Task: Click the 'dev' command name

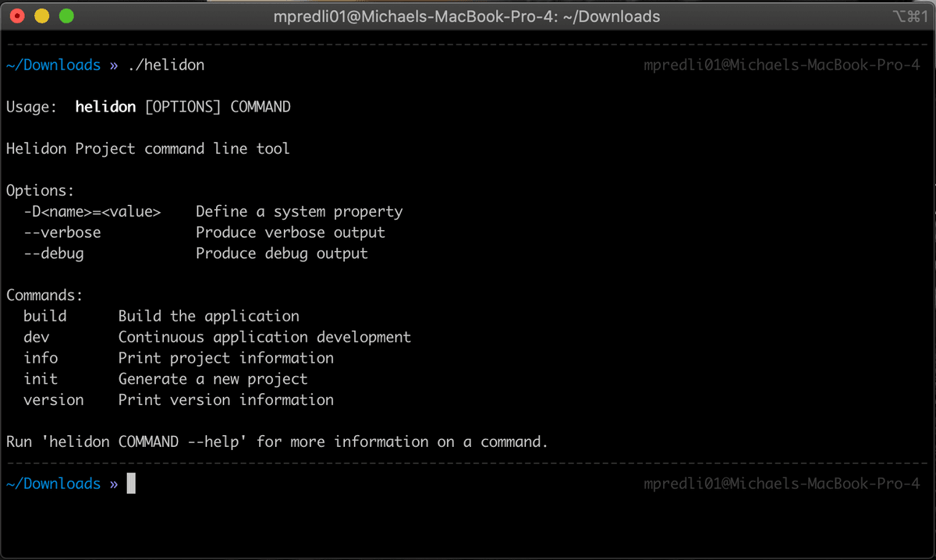Action: pyautogui.click(x=36, y=337)
